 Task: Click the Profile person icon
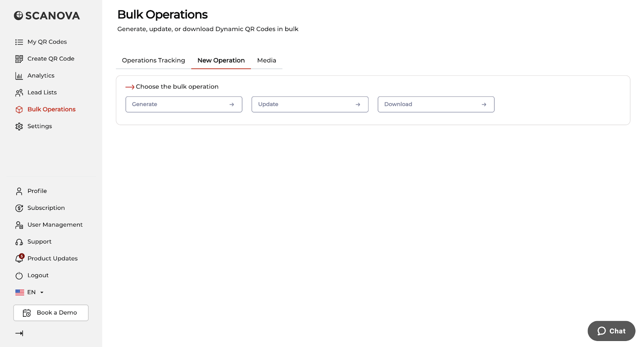pyautogui.click(x=19, y=191)
